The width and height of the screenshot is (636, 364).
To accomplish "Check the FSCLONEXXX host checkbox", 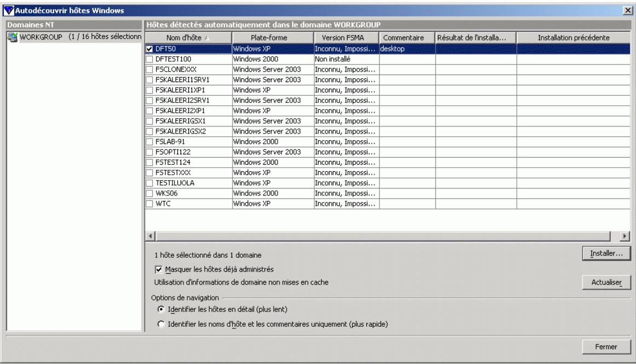I will [149, 70].
